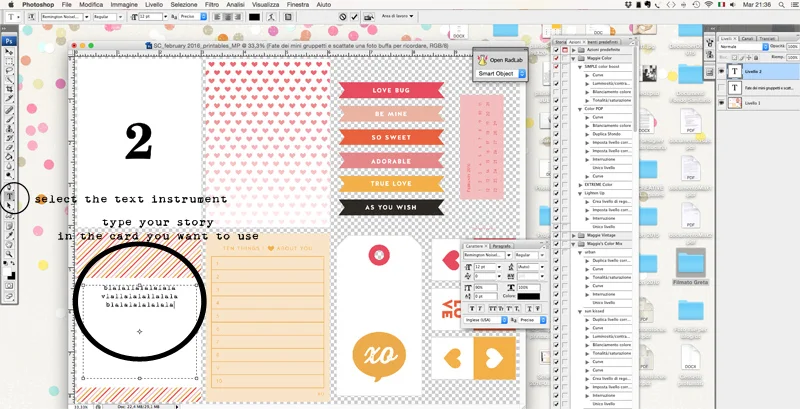The width and height of the screenshot is (800, 409).
Task: Open the Inglese (USA) language dropdown
Action: coord(486,320)
